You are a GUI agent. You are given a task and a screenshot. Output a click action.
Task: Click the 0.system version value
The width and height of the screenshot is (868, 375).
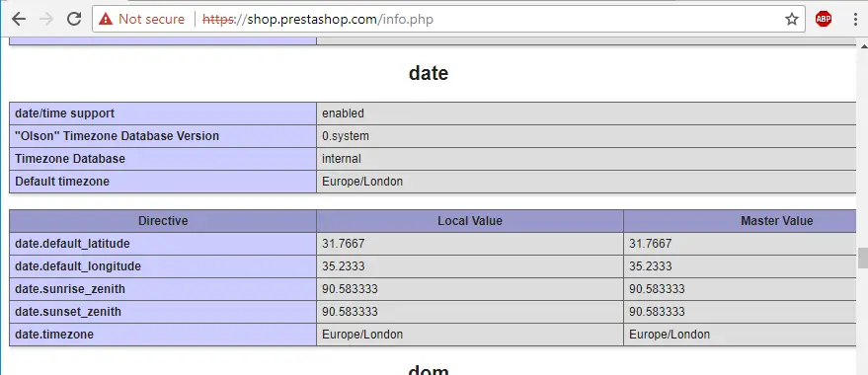click(346, 136)
